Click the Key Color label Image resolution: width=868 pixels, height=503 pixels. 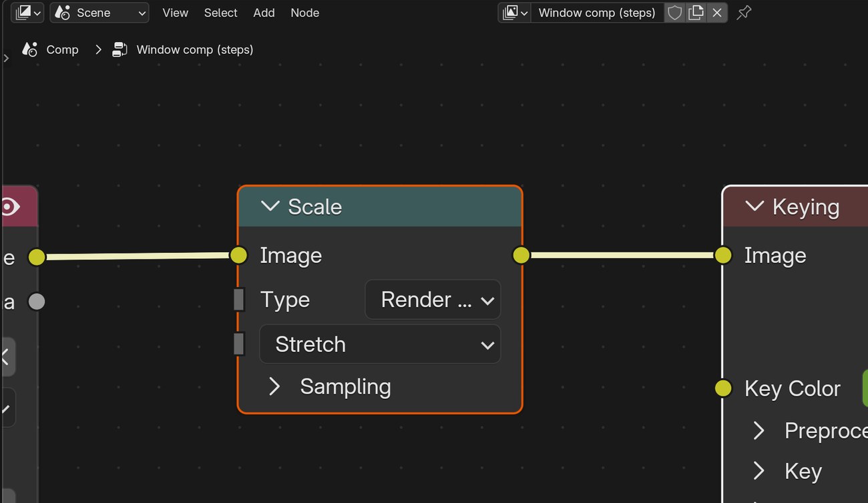[793, 389]
